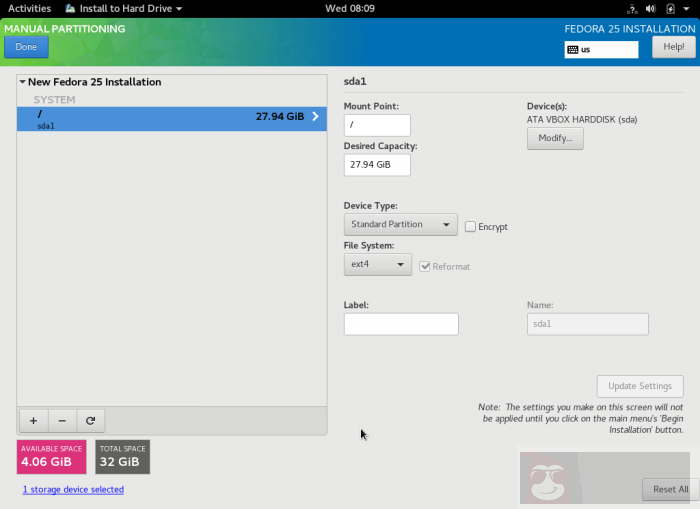Click the battery power icon in top bar
The height and width of the screenshot is (509, 700).
click(x=670, y=8)
